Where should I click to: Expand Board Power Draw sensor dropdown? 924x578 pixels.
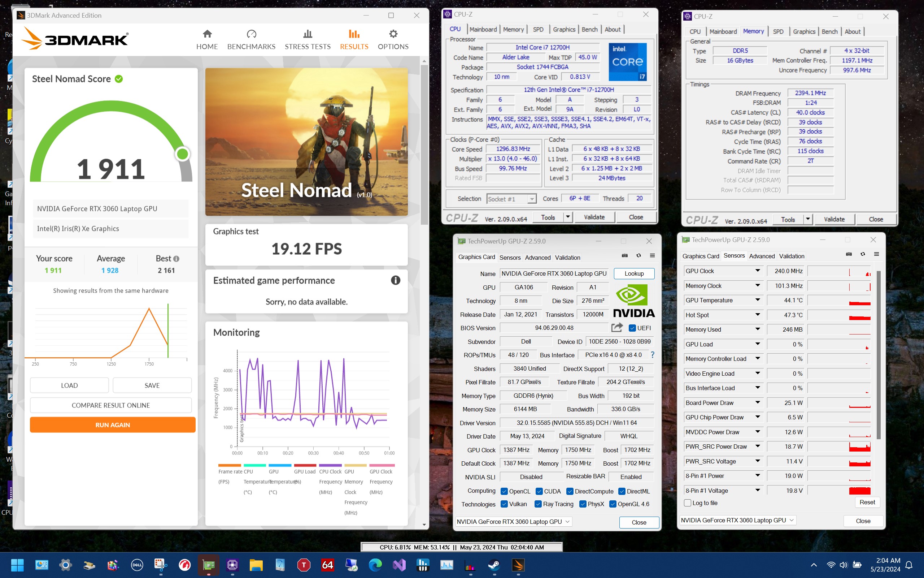click(x=758, y=402)
